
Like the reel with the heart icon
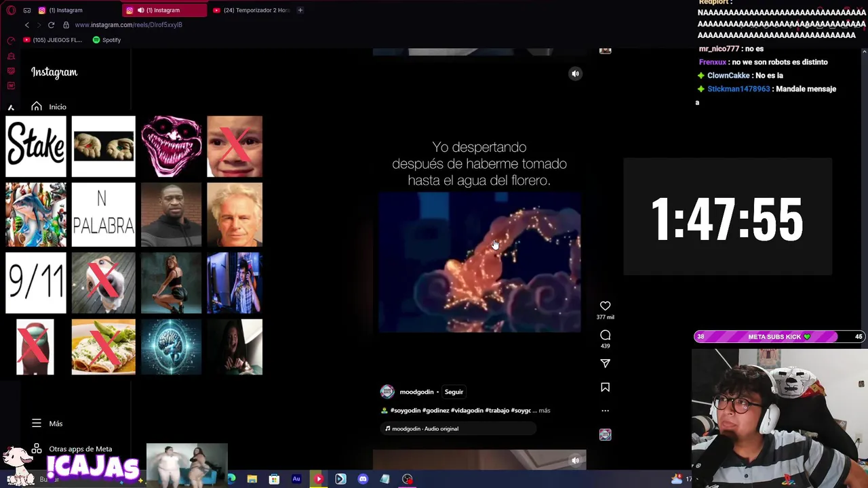[x=605, y=306]
